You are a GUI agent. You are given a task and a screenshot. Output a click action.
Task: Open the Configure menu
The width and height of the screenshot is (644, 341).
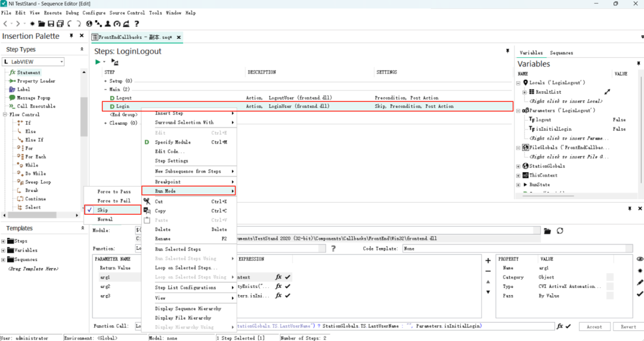[94, 13]
